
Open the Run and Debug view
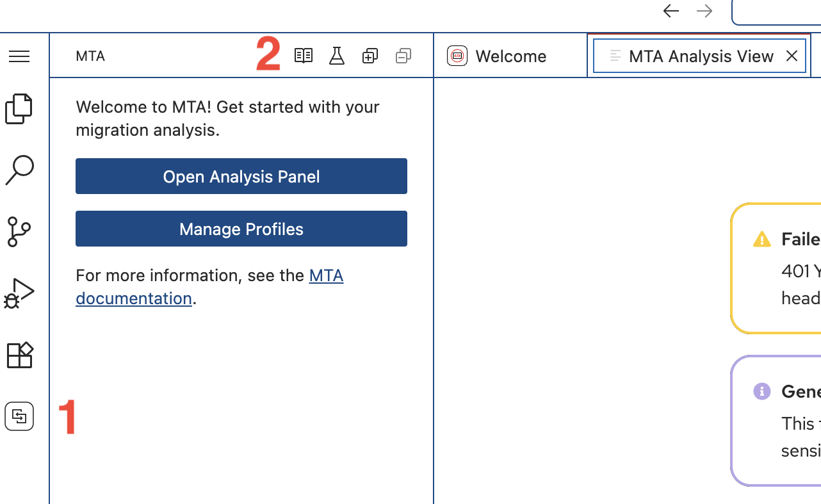[x=19, y=293]
